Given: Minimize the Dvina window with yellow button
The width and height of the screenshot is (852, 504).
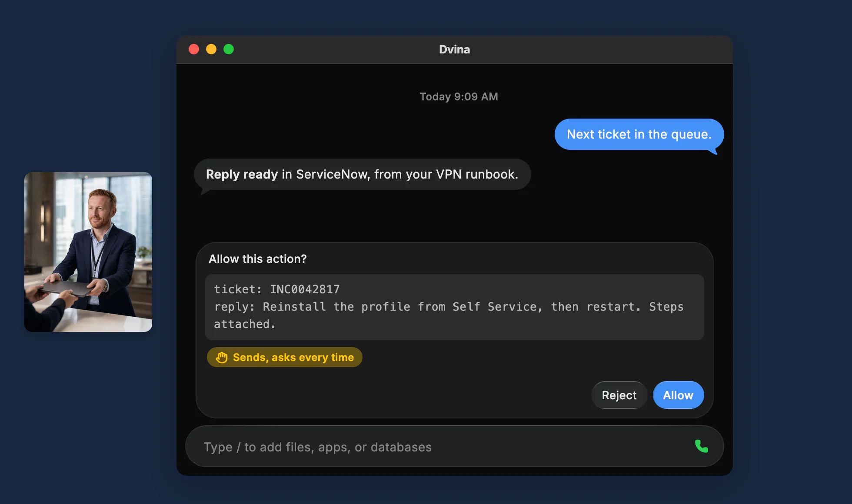Looking at the screenshot, I should 211,49.
